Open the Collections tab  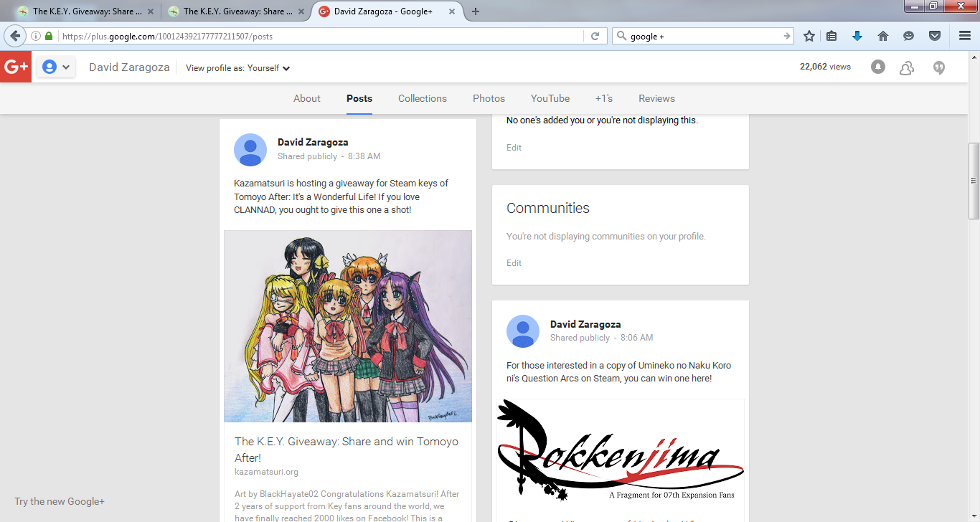click(423, 98)
